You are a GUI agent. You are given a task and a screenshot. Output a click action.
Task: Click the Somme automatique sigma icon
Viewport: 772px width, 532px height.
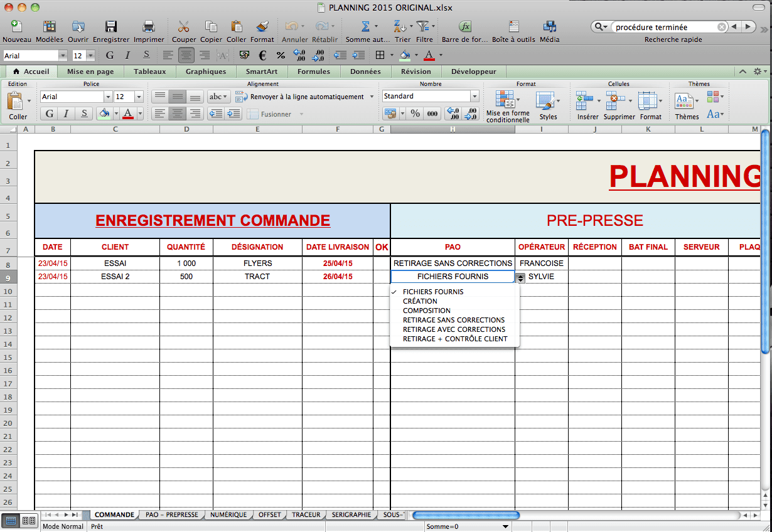(365, 27)
